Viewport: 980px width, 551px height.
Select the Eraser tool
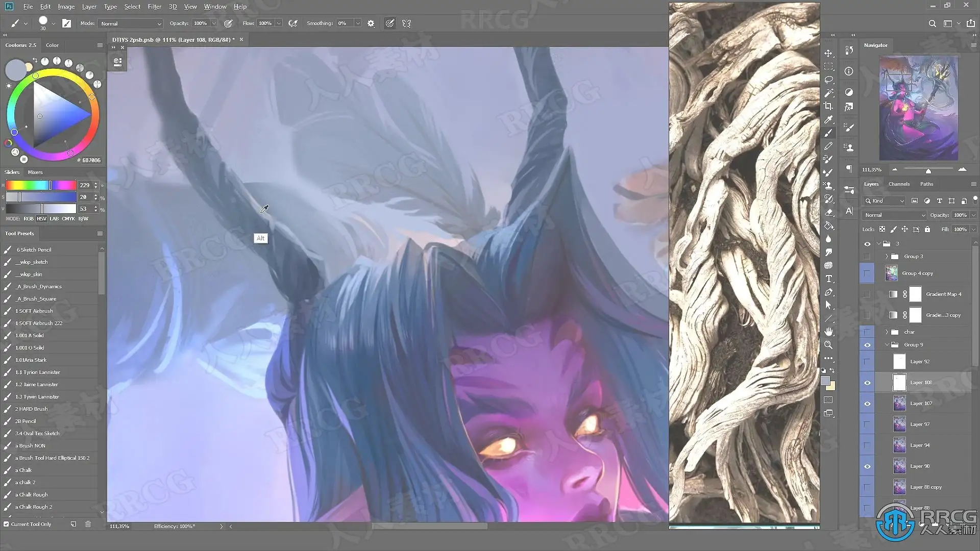coord(828,212)
